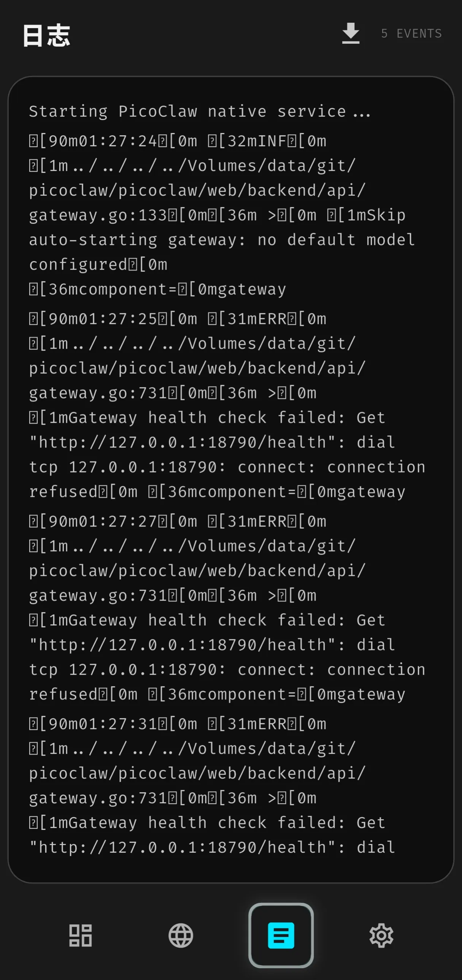Tap the 5 EVENTS counter

coord(411,33)
